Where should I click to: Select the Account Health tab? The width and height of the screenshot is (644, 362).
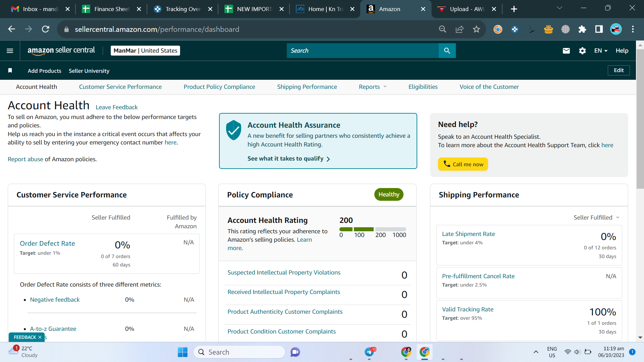37,87
